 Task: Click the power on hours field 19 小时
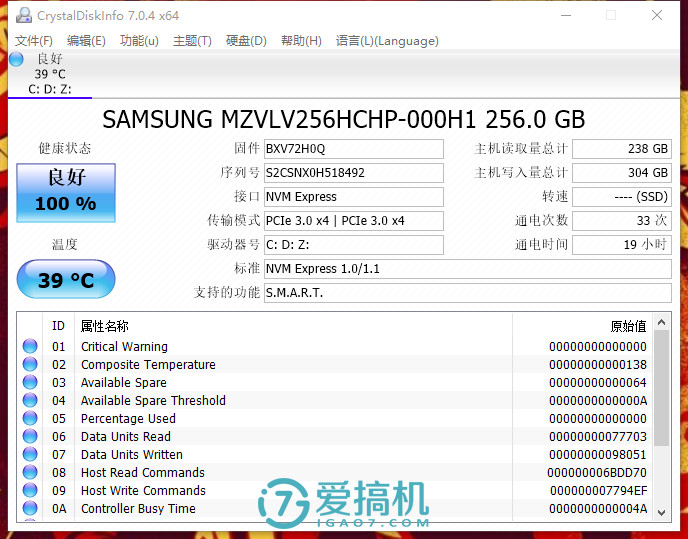(x=622, y=245)
